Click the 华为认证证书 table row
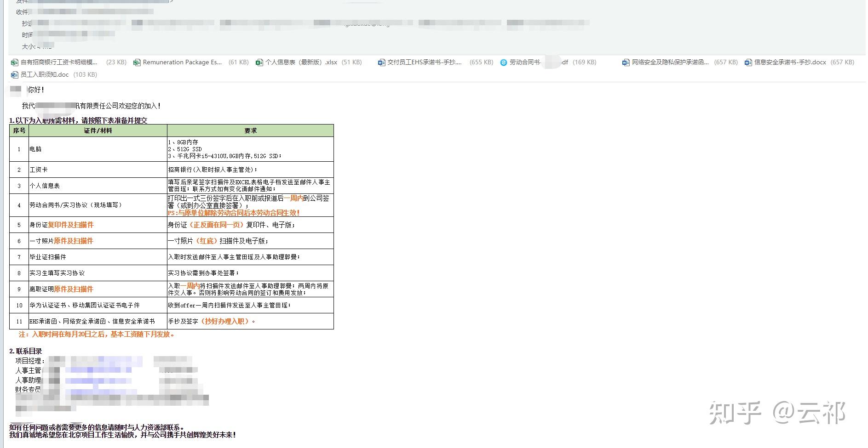 (171, 305)
